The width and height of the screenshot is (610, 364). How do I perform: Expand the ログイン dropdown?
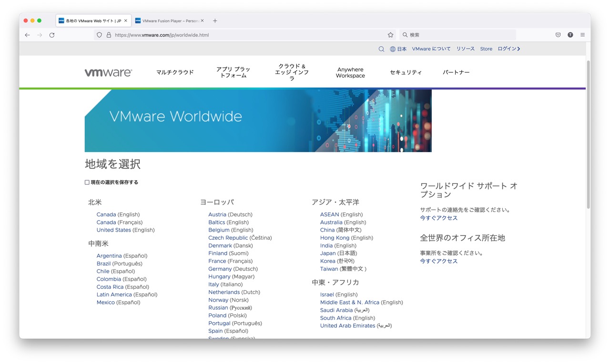point(509,49)
